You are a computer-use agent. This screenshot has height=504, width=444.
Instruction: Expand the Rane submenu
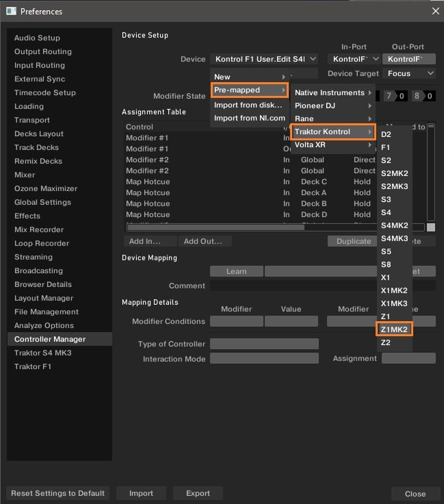333,118
